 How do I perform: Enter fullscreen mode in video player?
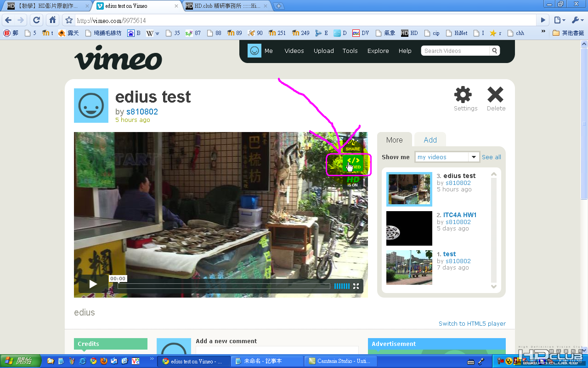[x=356, y=286]
